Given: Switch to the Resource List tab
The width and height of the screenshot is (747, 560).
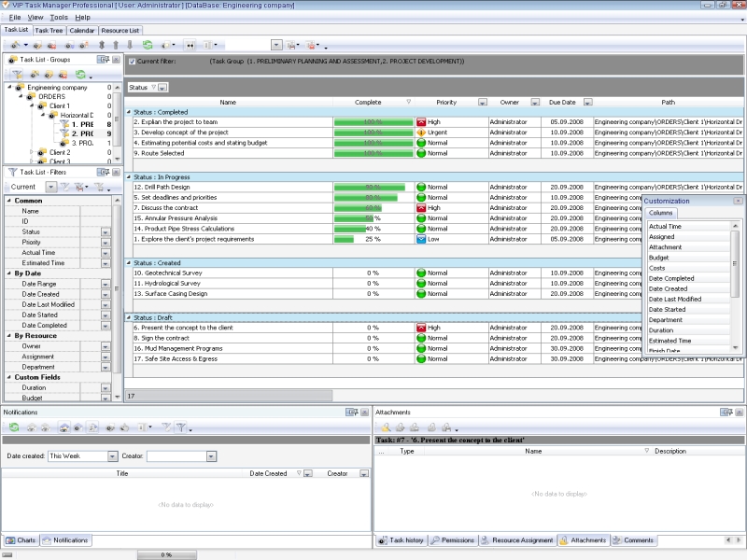Looking at the screenshot, I should pos(120,31).
